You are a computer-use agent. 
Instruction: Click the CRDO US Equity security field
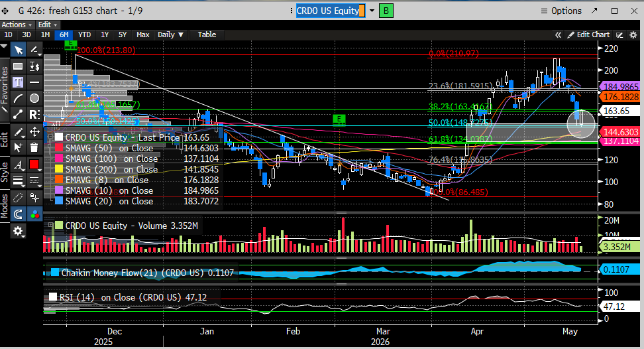point(331,11)
